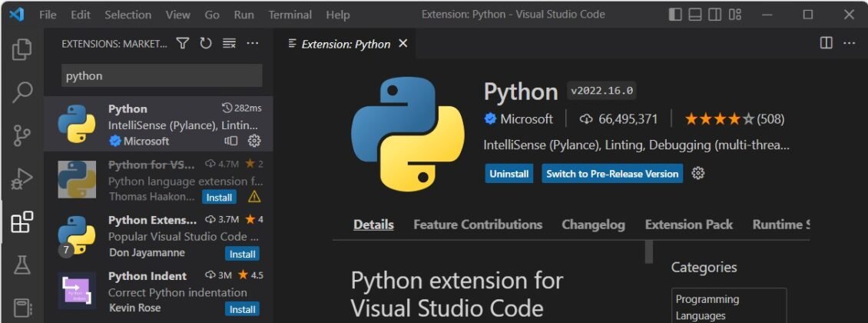868x323 pixels.
Task: Click the extensions search input field
Action: (161, 76)
